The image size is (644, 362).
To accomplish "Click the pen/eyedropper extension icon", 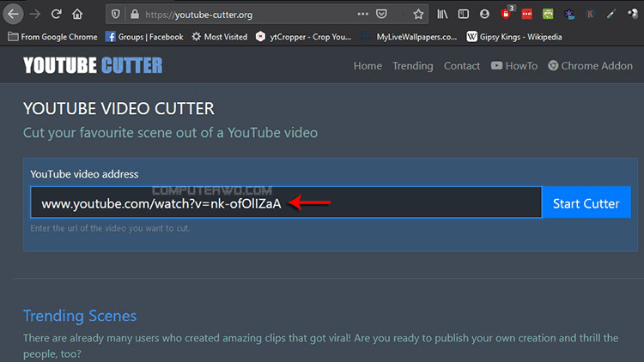I will [611, 15].
